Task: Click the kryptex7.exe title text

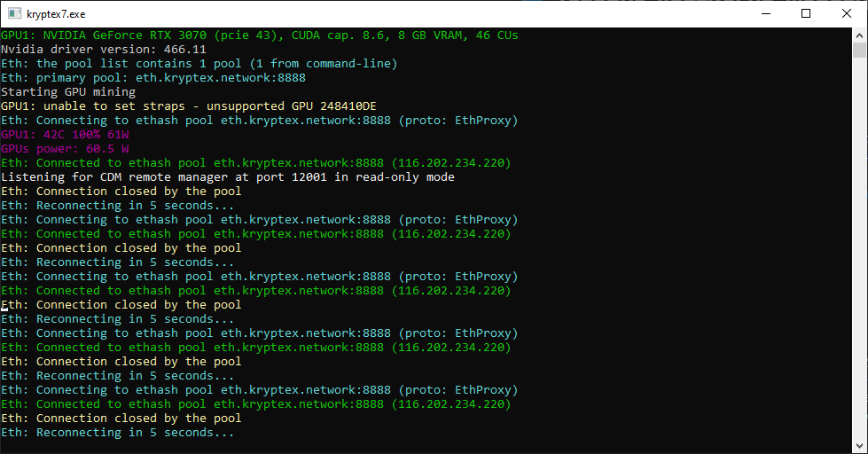Action: pos(55,13)
